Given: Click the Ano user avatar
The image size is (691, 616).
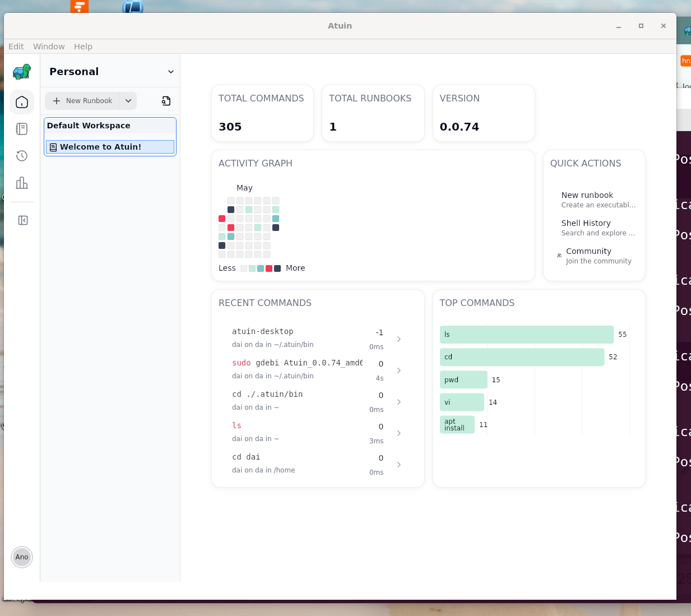Looking at the screenshot, I should click(22, 557).
